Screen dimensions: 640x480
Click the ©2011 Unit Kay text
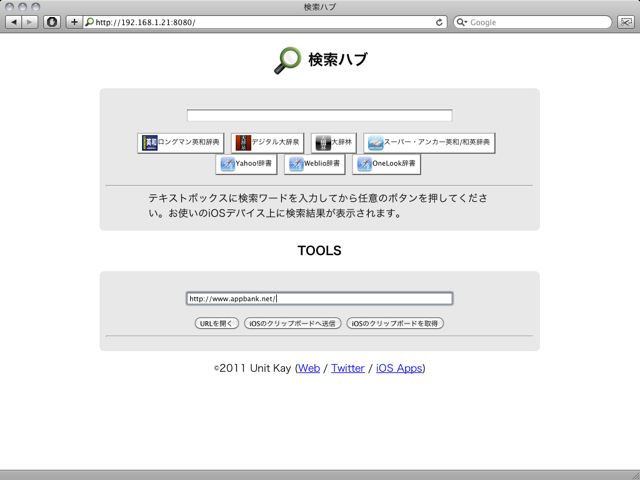(x=253, y=368)
